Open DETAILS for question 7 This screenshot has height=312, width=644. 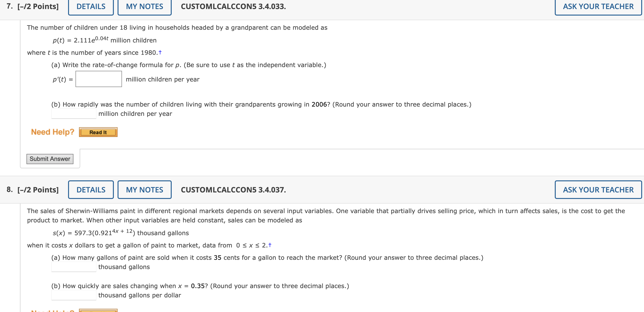(x=91, y=7)
